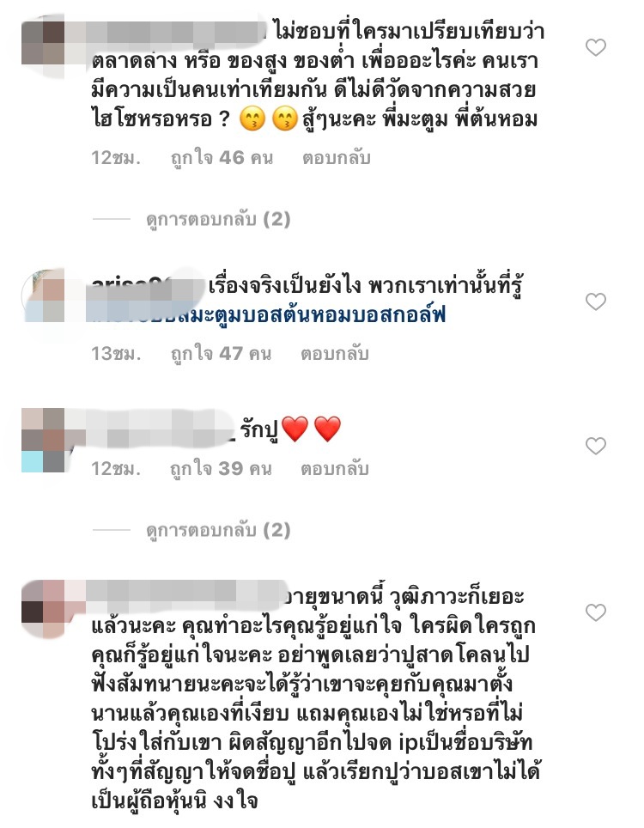Open the profile picture of the first commenter
The image size is (644, 828).
click(43, 42)
